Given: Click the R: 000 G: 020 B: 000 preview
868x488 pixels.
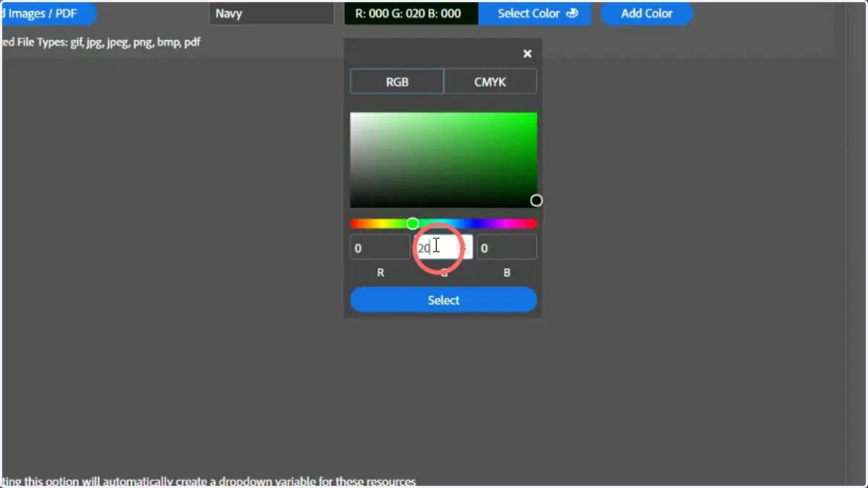Looking at the screenshot, I should [411, 13].
